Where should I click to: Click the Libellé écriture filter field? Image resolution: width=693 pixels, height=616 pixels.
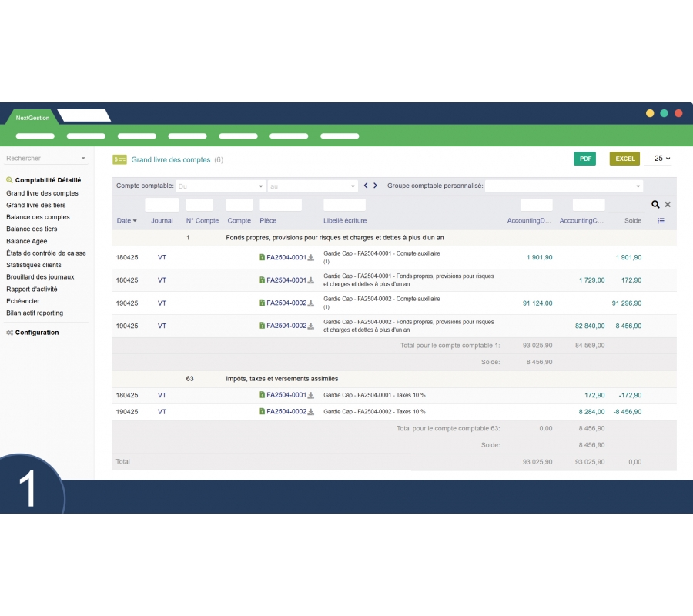point(344,205)
